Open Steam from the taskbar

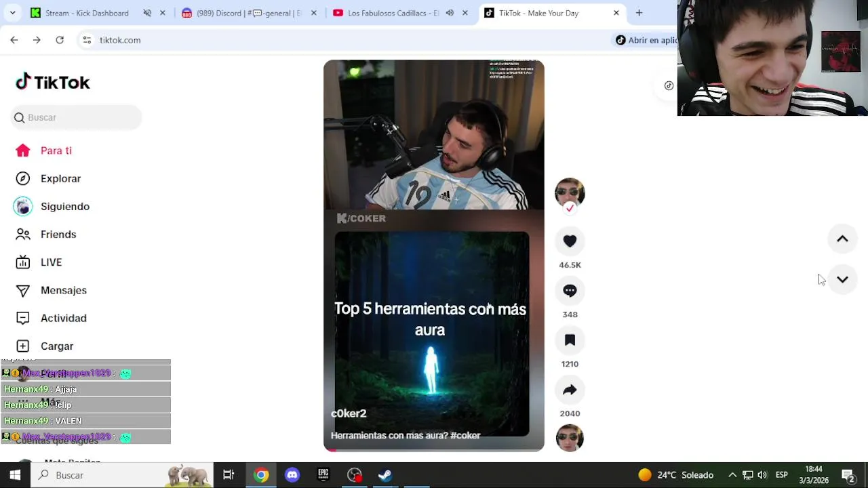coord(385,475)
